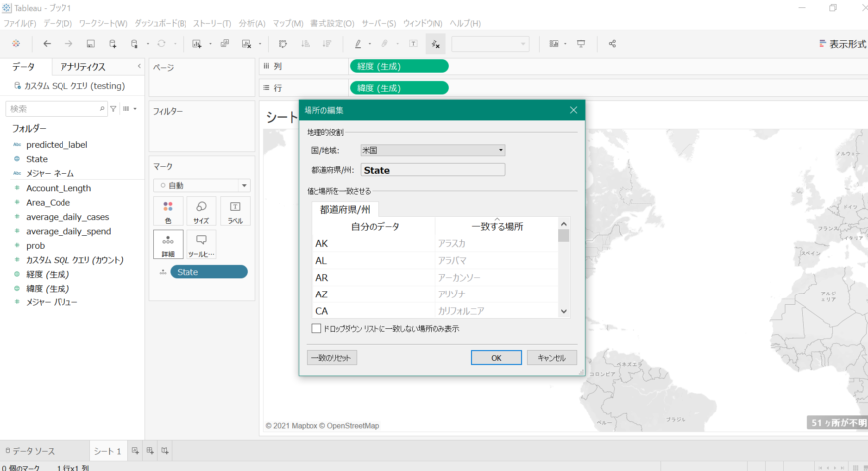Screen dimensions: 868x471
Task: Open the ダッシュボード(B) menu
Action: [x=160, y=23]
